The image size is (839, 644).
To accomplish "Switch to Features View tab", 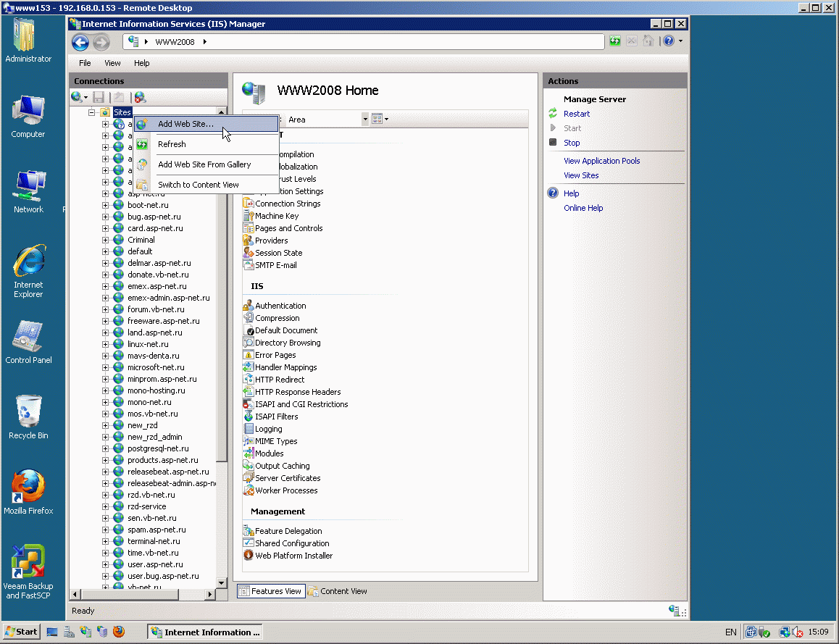I will (271, 591).
